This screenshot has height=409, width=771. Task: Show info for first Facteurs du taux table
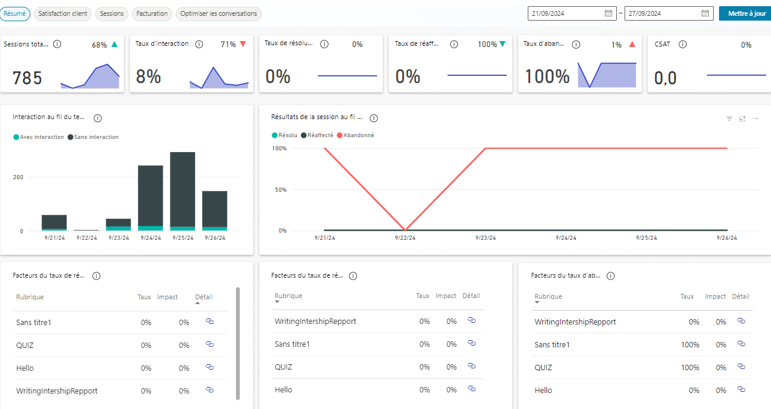click(96, 276)
